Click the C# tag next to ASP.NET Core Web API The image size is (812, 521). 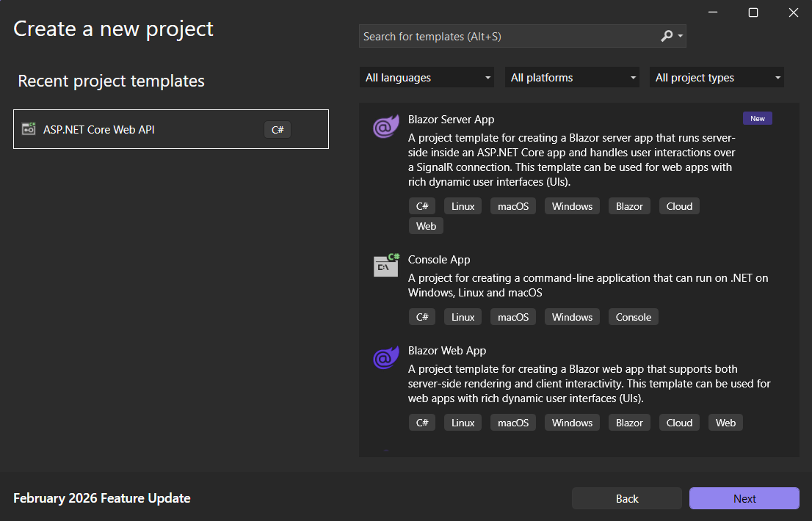coord(278,130)
